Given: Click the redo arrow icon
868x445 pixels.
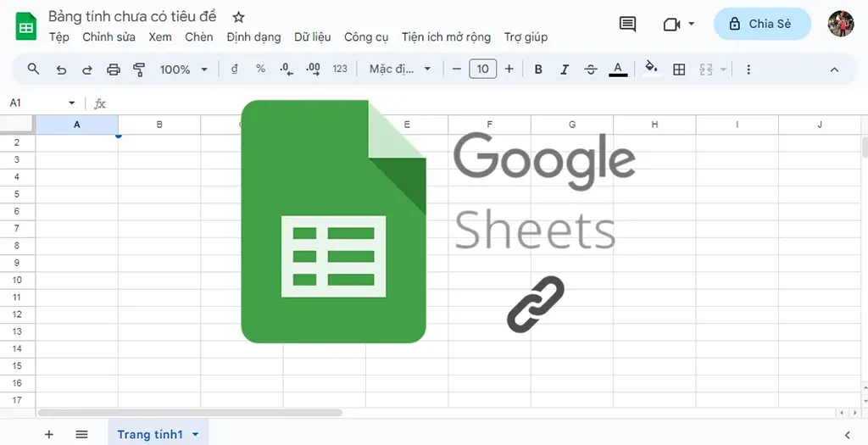Looking at the screenshot, I should pos(87,70).
